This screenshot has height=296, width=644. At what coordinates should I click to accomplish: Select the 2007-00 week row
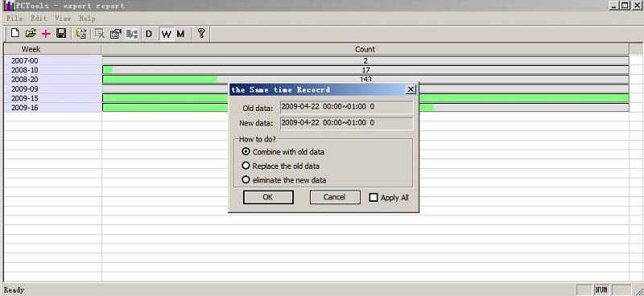53,61
